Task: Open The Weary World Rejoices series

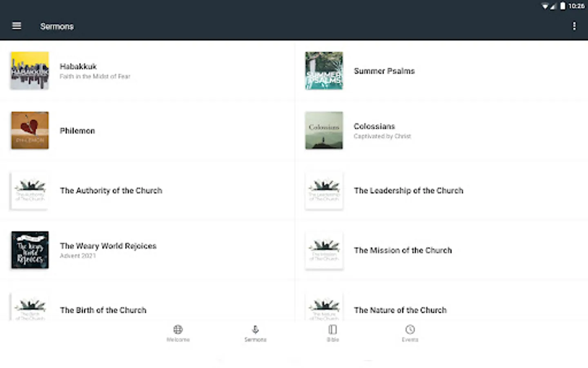Action: [x=108, y=246]
